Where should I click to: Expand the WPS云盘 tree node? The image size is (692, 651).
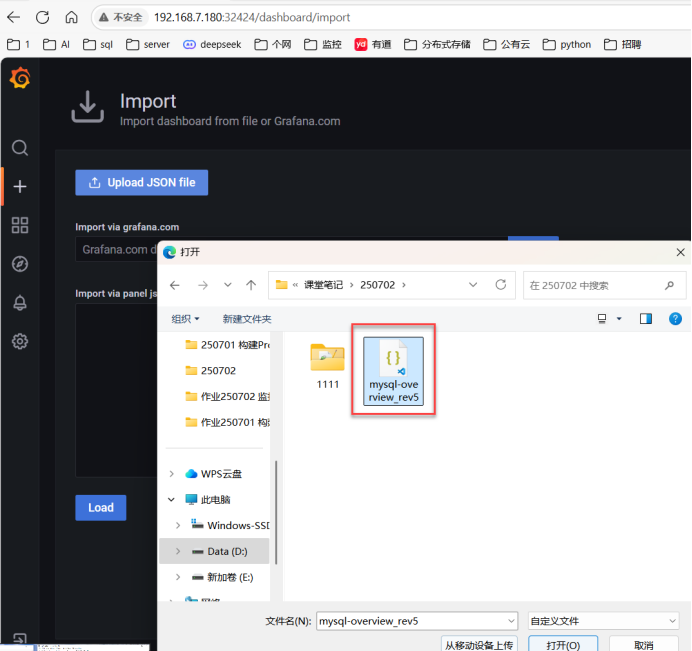[172, 474]
